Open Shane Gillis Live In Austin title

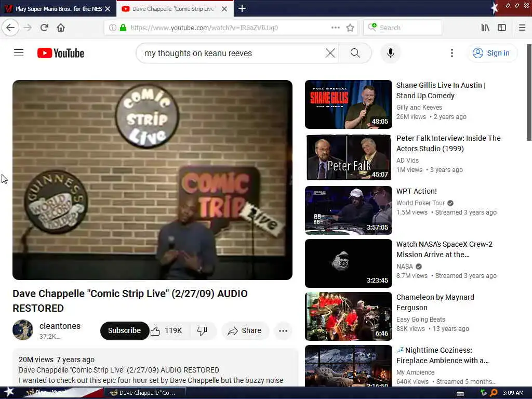(x=441, y=90)
